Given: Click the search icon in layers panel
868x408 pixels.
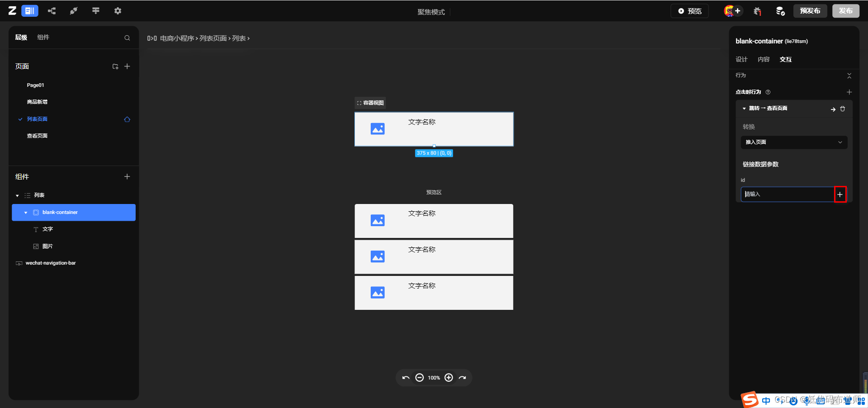Looking at the screenshot, I should pyautogui.click(x=127, y=38).
